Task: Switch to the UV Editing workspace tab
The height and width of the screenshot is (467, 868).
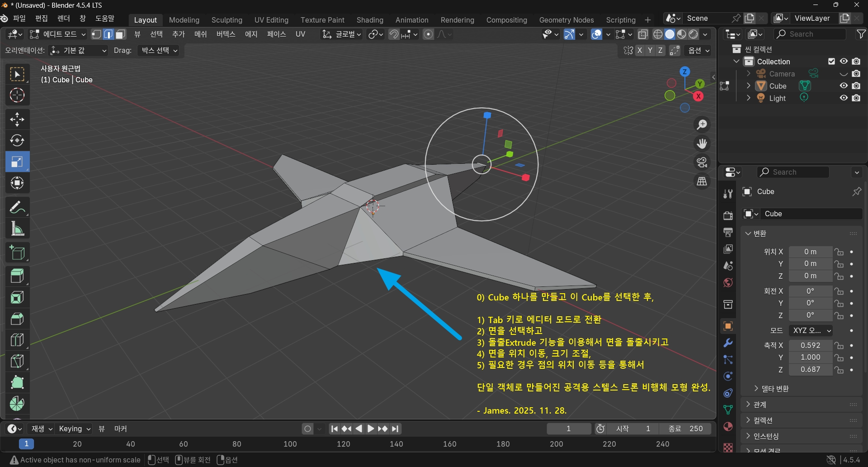Action: coord(271,20)
